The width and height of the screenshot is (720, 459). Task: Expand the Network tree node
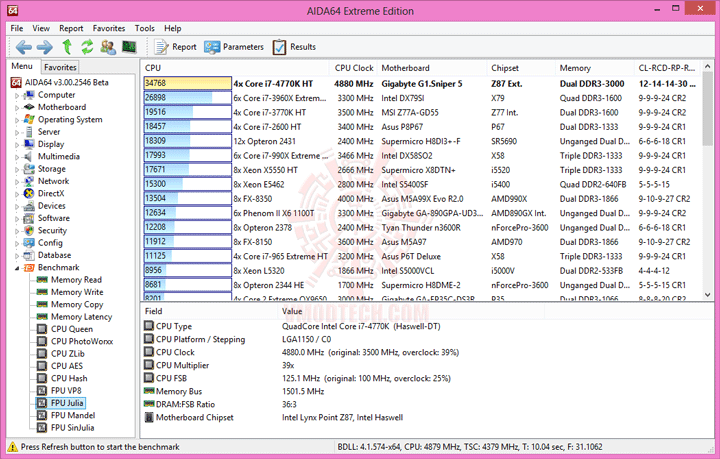tap(17, 182)
